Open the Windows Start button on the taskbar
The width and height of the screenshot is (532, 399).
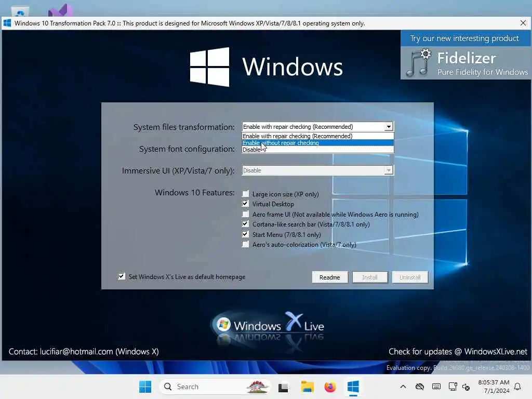(145, 387)
